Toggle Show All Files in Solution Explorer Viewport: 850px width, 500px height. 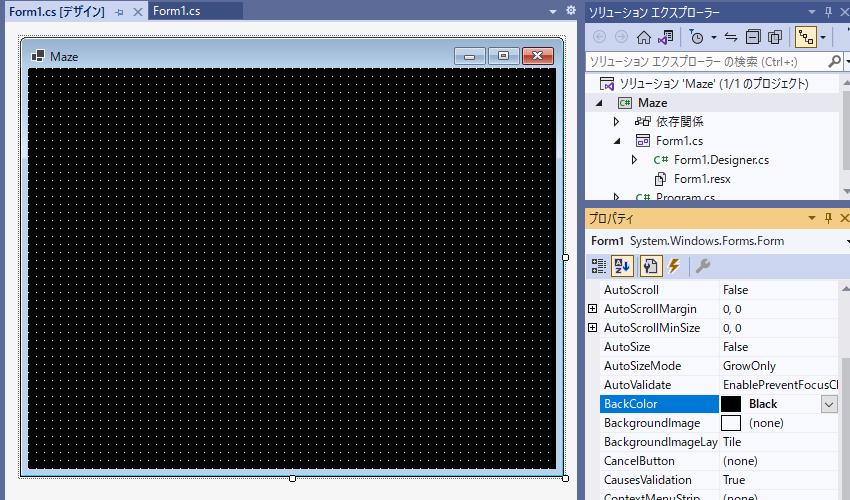pos(775,37)
